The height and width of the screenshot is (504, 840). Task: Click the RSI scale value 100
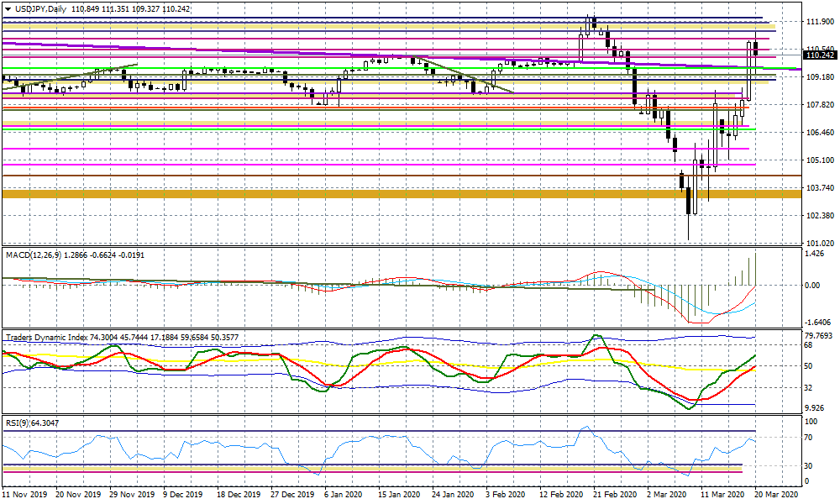tap(811, 422)
